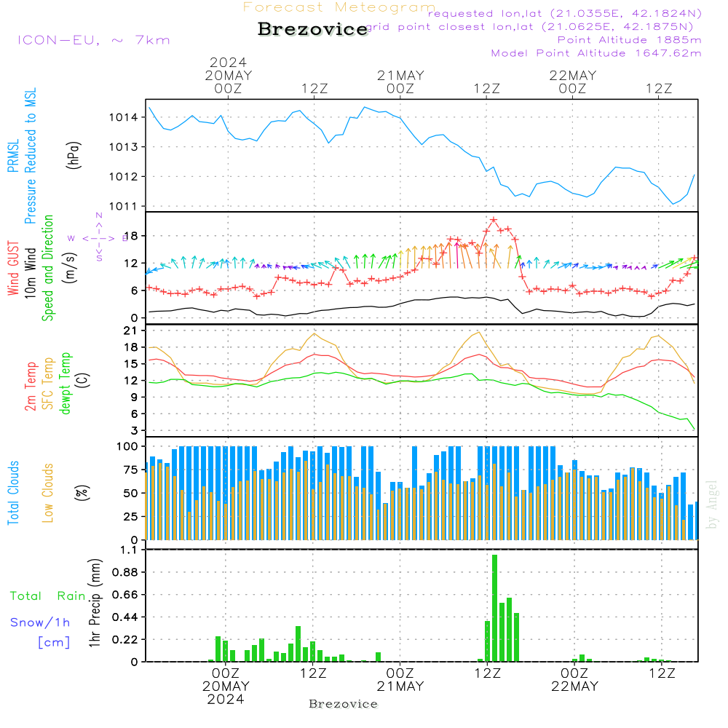The height and width of the screenshot is (728, 728).
Task: Click the '(C)' temperature unit label
Action: point(83,380)
